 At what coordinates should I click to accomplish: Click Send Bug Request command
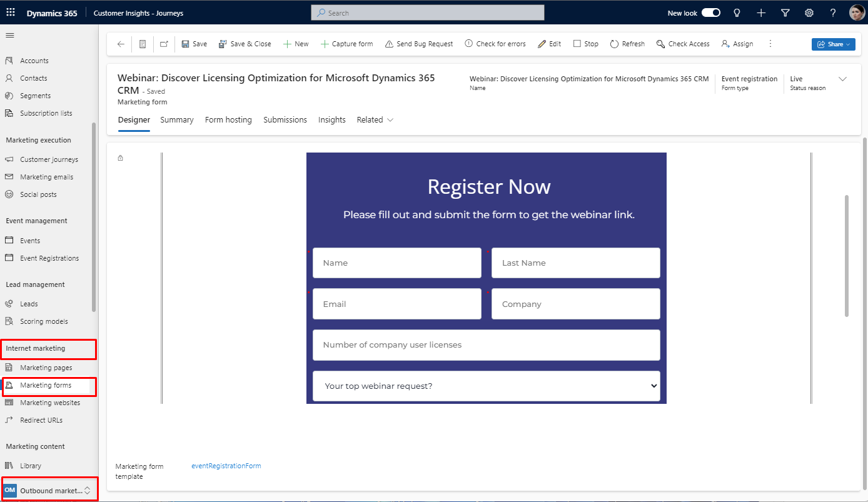(419, 44)
